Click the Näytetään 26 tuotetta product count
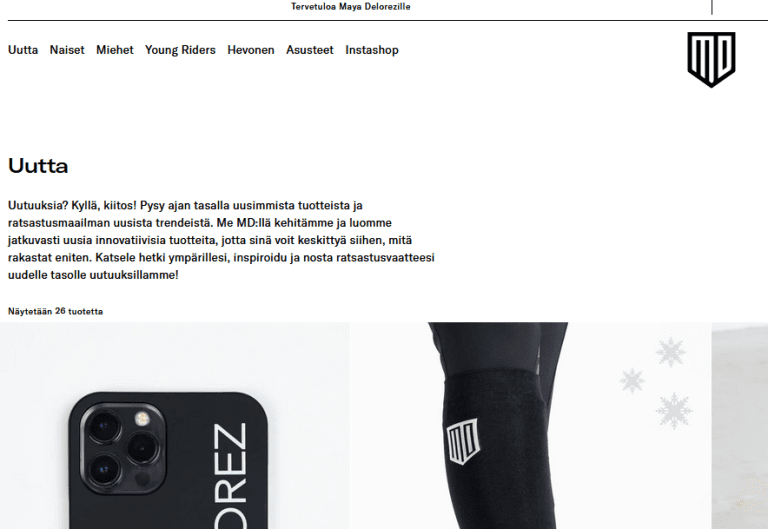The height and width of the screenshot is (529, 768). pos(55,312)
